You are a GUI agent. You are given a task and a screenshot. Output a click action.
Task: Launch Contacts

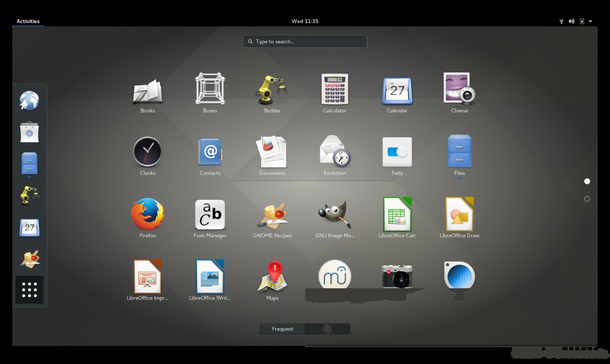coord(210,151)
